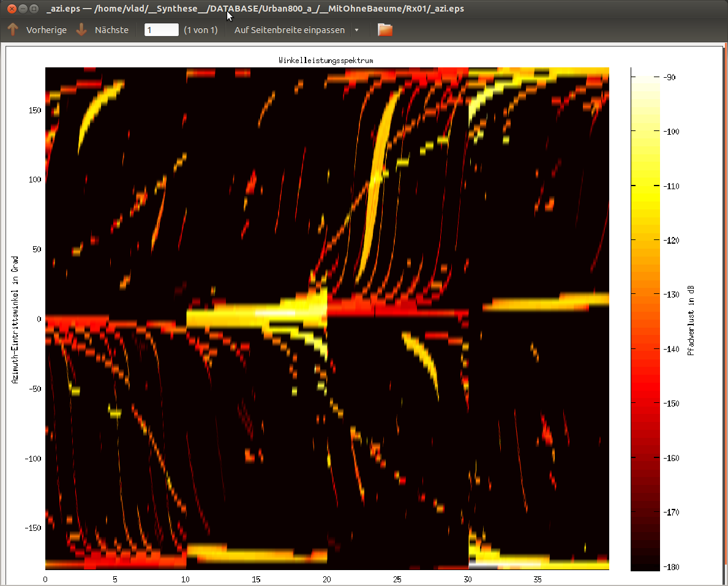Open the orange folder icon in toolbar
Viewport: 728px width, 586px height.
click(385, 30)
